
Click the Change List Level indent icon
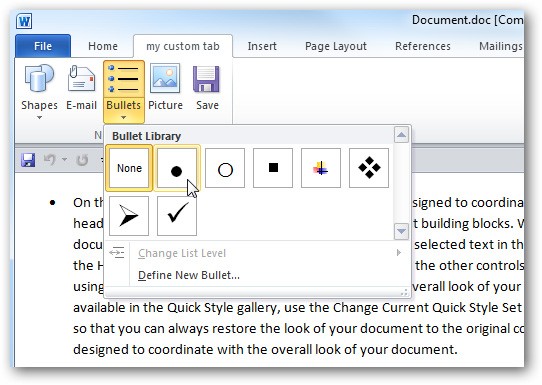pos(117,253)
